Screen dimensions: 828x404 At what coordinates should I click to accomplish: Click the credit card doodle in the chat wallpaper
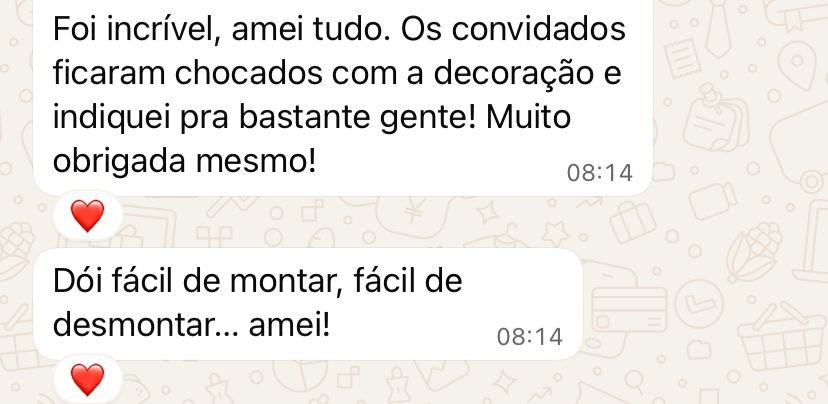click(x=629, y=308)
